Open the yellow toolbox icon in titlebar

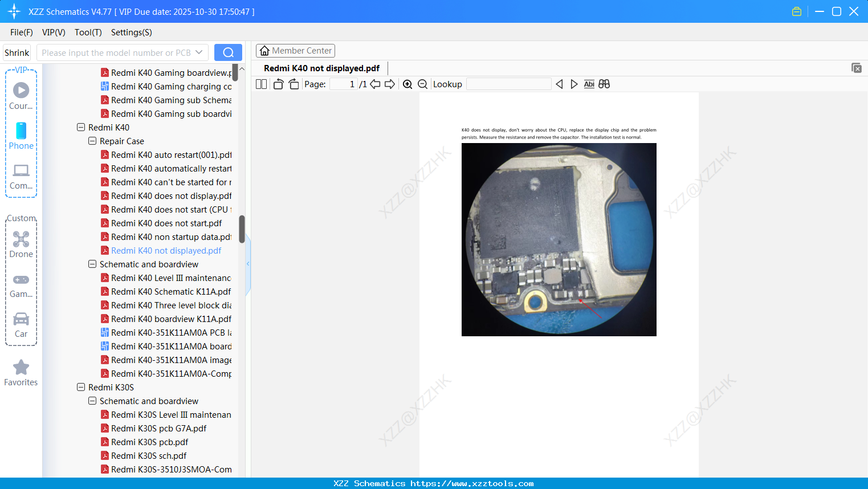point(796,11)
